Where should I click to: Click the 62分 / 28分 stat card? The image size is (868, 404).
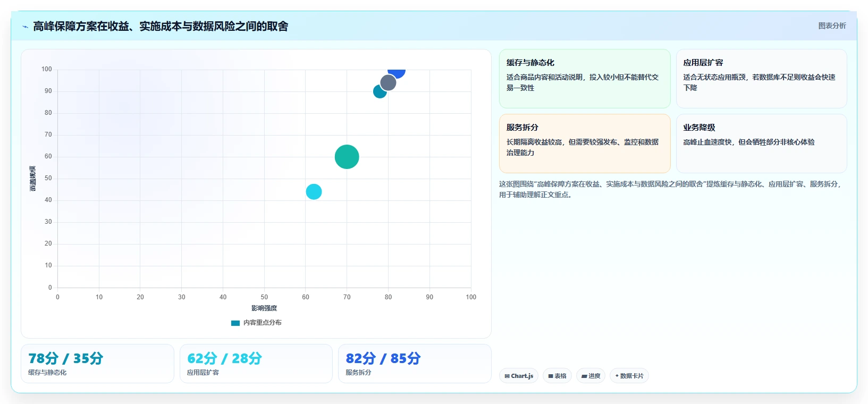[x=256, y=364]
